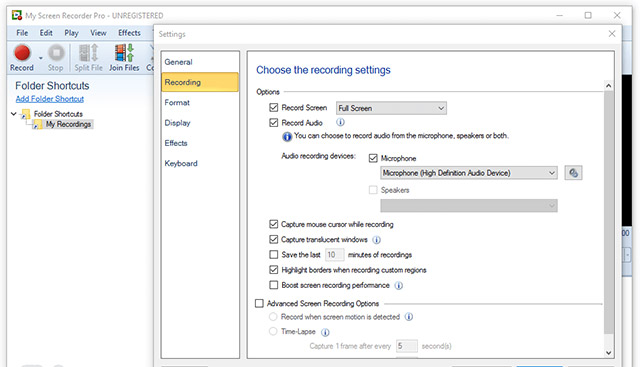
Task: Click the time-lapse seconds field showing 5
Action: (407, 346)
